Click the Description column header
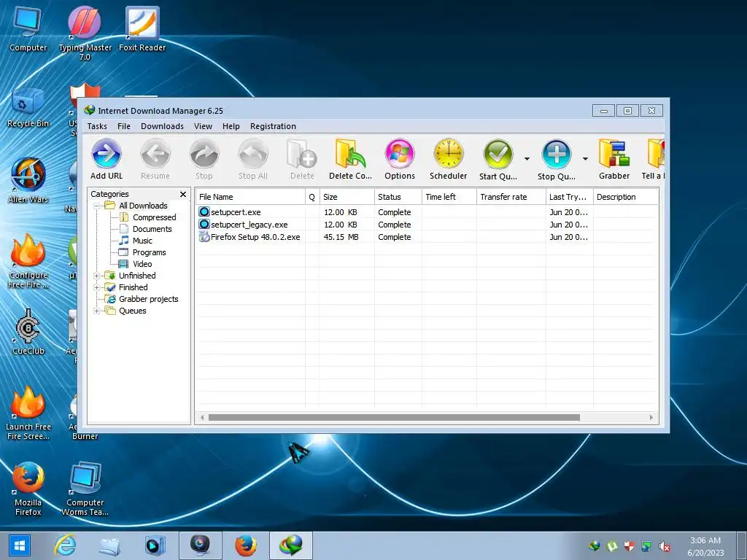This screenshot has height=560, width=747. coord(625,197)
